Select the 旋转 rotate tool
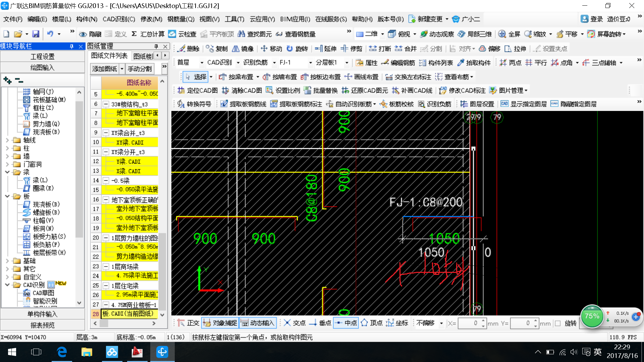The image size is (644, 362). 297,49
